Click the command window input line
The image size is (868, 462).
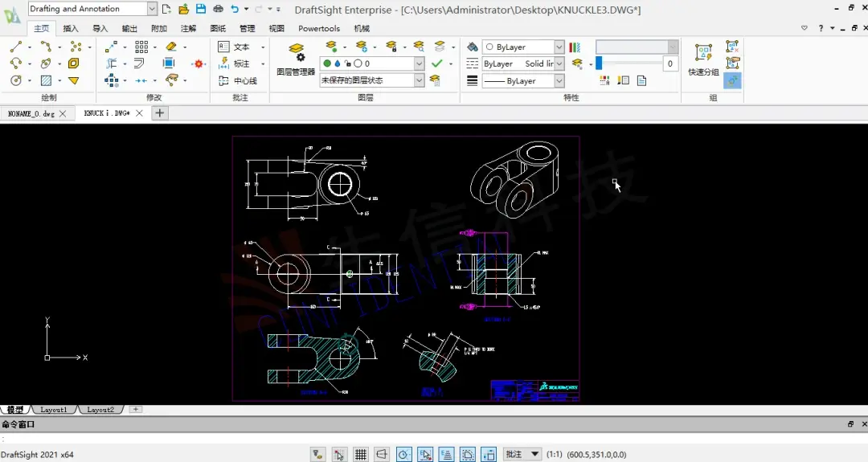tap(434, 438)
